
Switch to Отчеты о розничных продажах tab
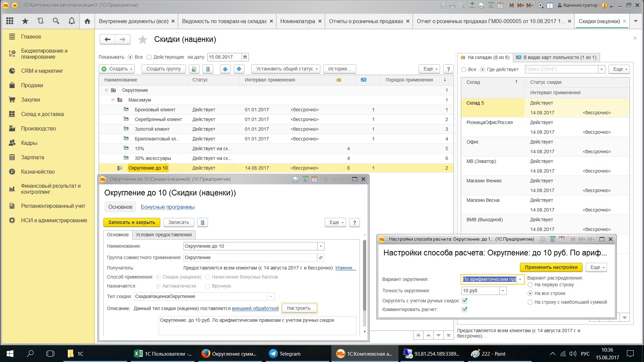[366, 21]
